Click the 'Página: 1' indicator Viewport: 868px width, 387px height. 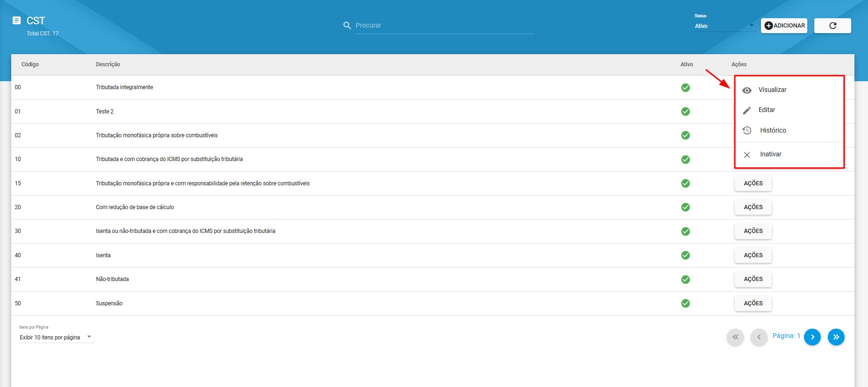coord(786,336)
